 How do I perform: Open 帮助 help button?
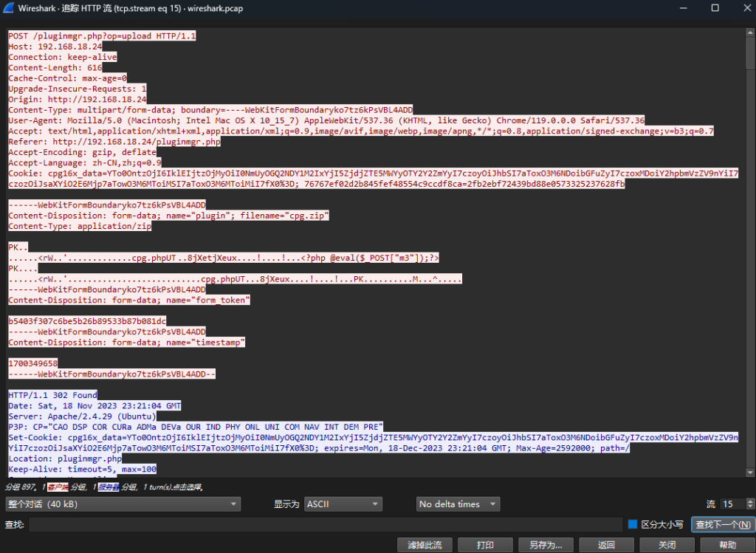point(727,545)
